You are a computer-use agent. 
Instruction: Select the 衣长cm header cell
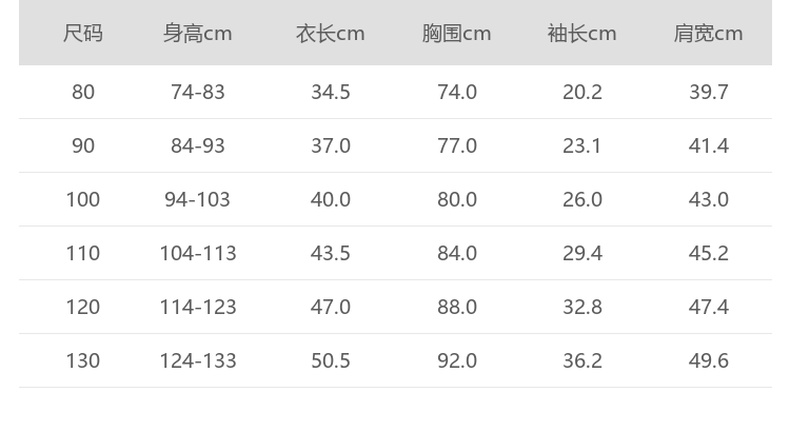pyautogui.click(x=330, y=34)
